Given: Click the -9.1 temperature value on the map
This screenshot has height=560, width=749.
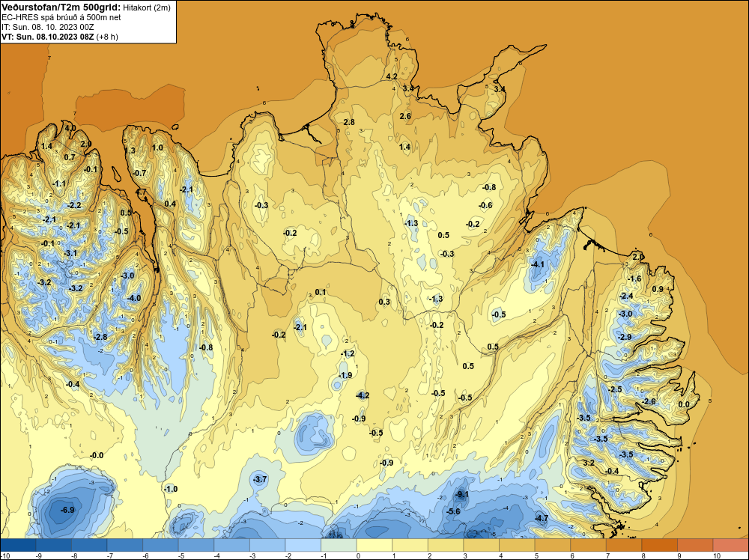Looking at the screenshot, I should [x=461, y=495].
